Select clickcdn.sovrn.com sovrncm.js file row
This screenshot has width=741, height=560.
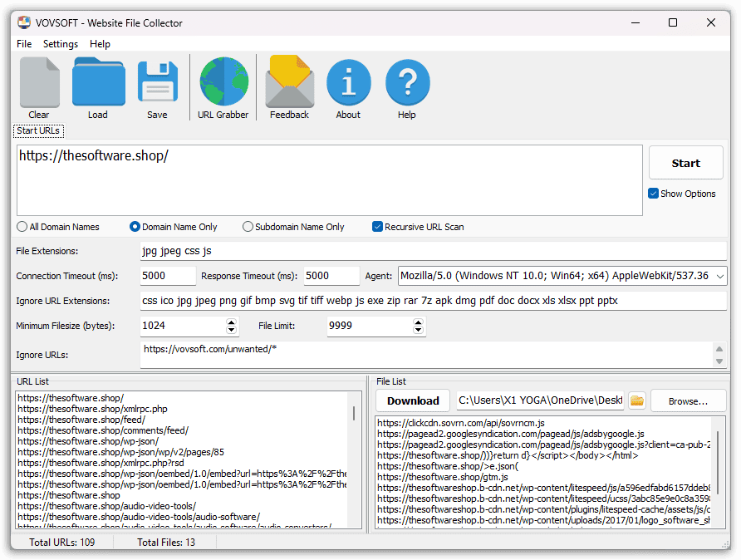461,423
